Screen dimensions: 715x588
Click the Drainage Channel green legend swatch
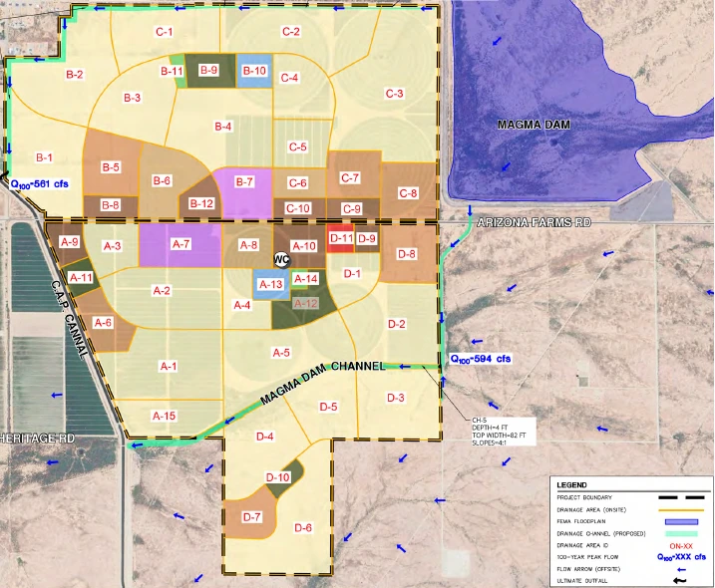[682, 533]
